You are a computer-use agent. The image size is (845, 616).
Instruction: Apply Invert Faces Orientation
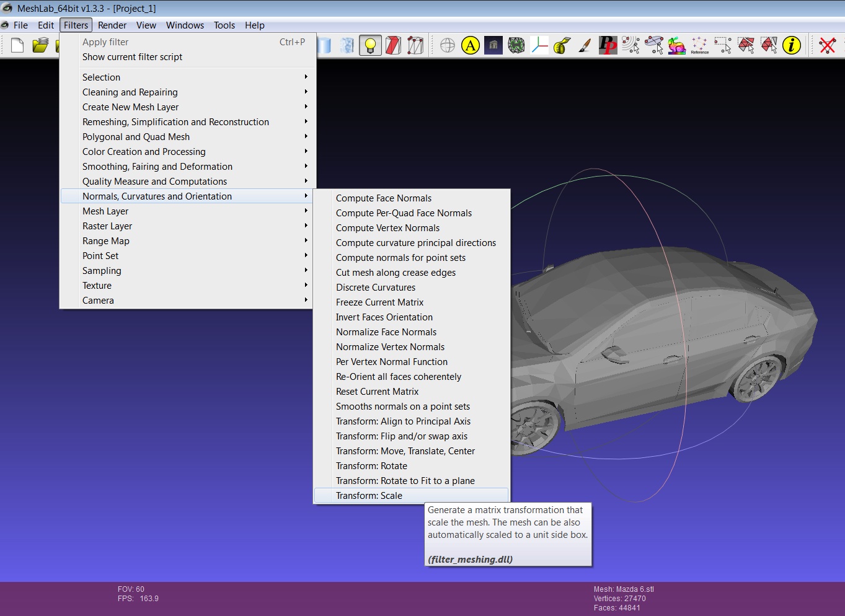pyautogui.click(x=384, y=317)
